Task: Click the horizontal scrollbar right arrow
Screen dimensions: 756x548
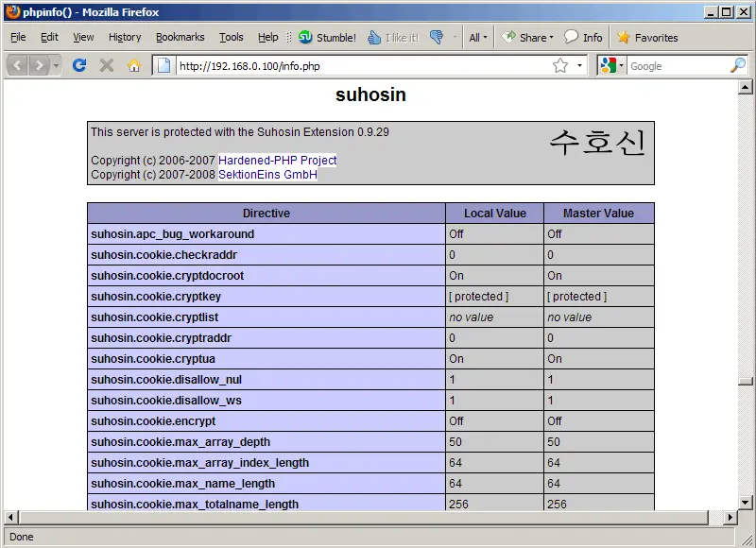Action: (730, 518)
